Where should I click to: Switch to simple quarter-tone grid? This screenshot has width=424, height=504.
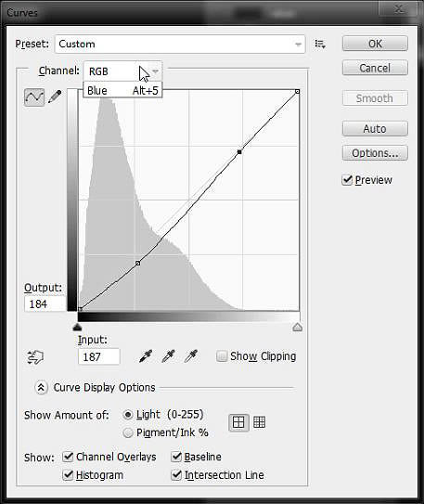coord(238,422)
